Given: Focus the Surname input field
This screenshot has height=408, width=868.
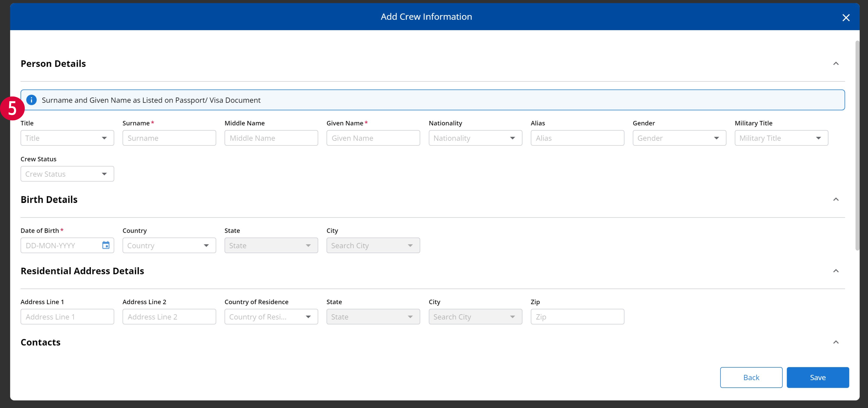Looking at the screenshot, I should (169, 138).
